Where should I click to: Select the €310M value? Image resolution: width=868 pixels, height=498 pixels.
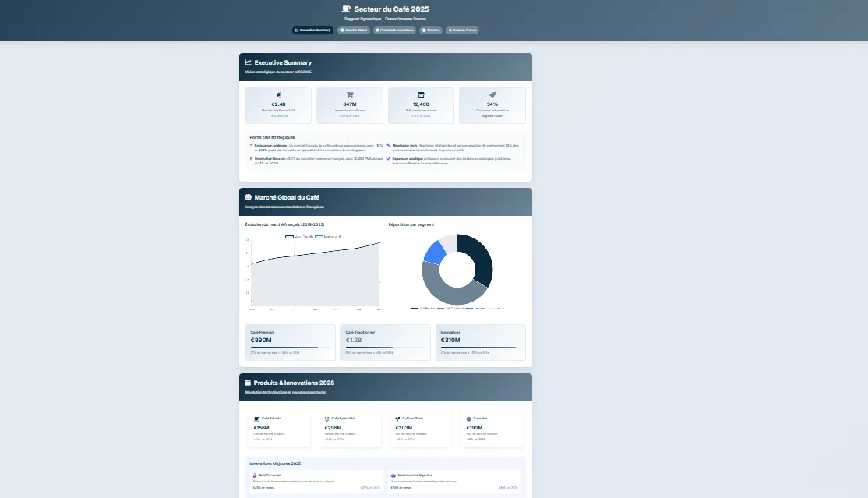click(x=450, y=340)
